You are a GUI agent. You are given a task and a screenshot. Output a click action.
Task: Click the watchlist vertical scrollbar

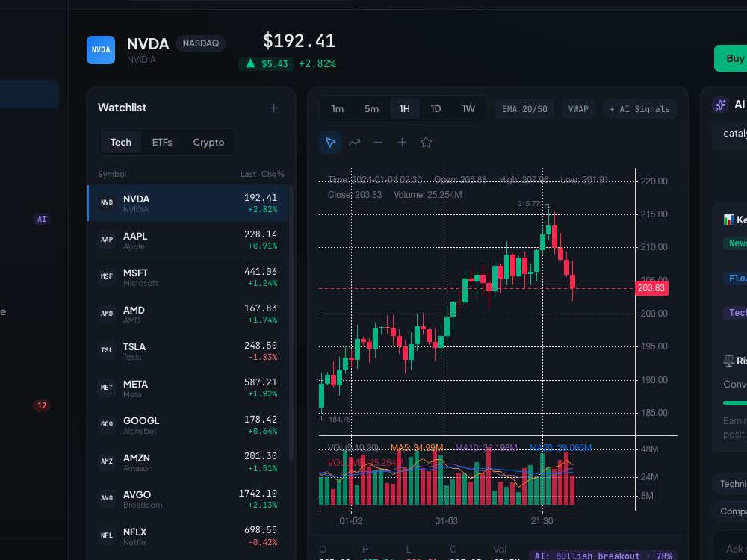pyautogui.click(x=291, y=324)
